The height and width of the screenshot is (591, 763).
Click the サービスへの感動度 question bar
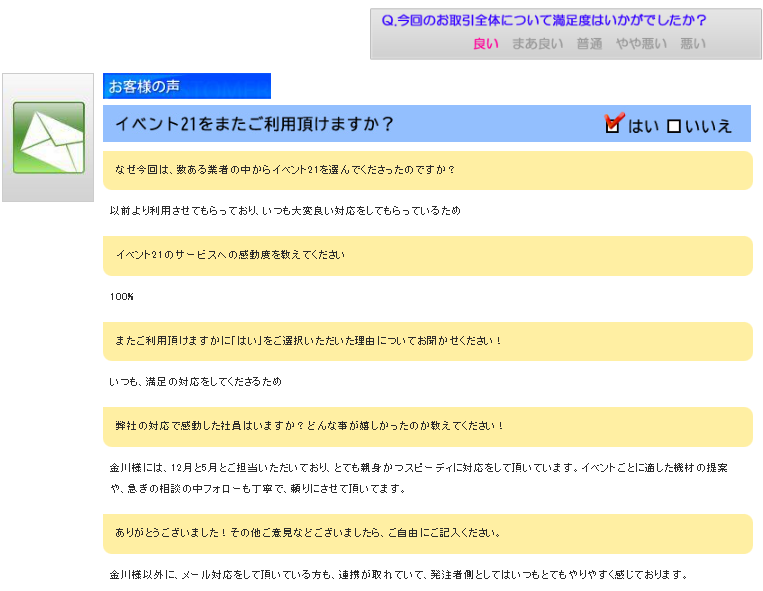pyautogui.click(x=427, y=255)
